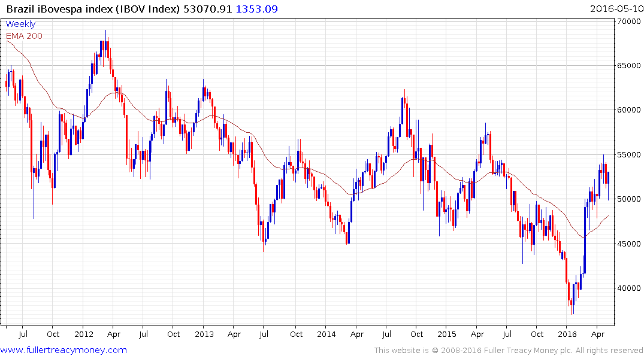Click the copyright notice 'Fuller Treacy Money plc'

point(528,351)
